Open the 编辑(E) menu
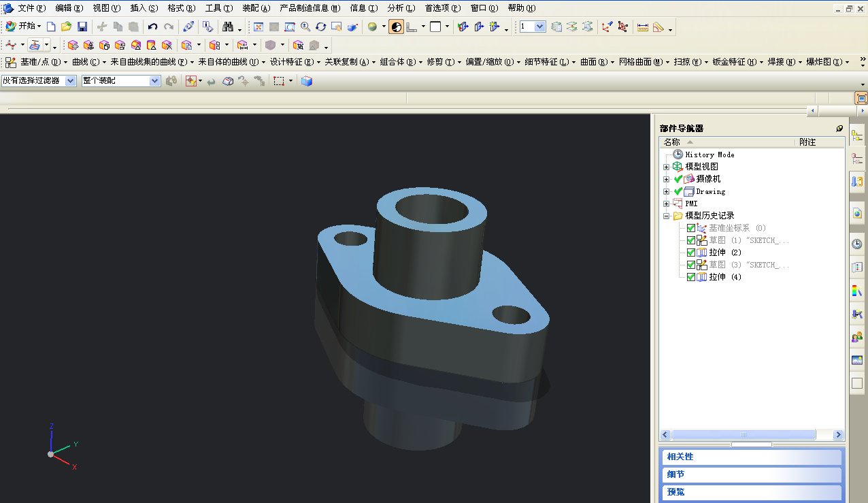 point(69,8)
